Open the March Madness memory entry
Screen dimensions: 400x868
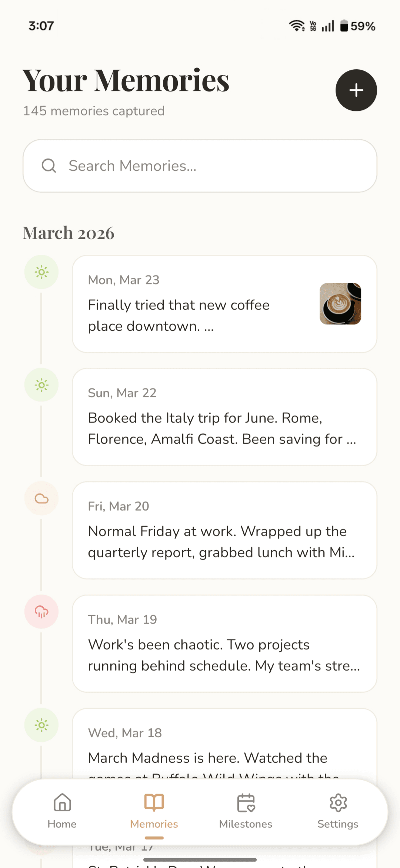point(224,744)
